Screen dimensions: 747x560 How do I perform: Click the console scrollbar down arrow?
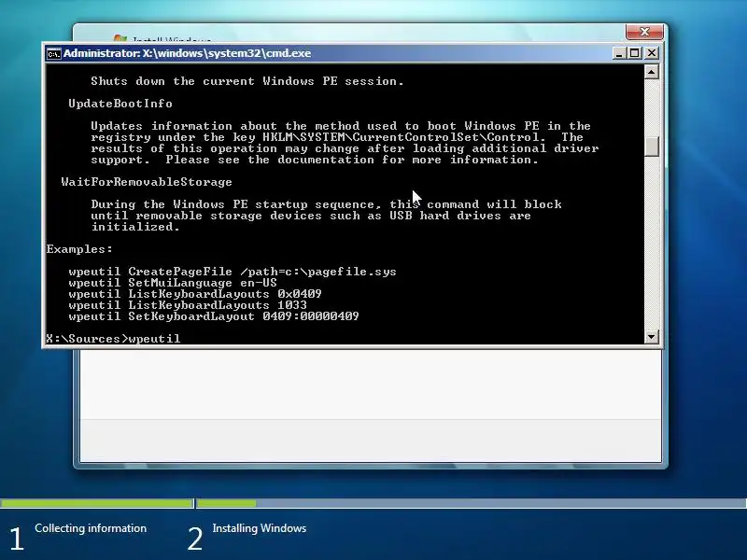pyautogui.click(x=651, y=337)
